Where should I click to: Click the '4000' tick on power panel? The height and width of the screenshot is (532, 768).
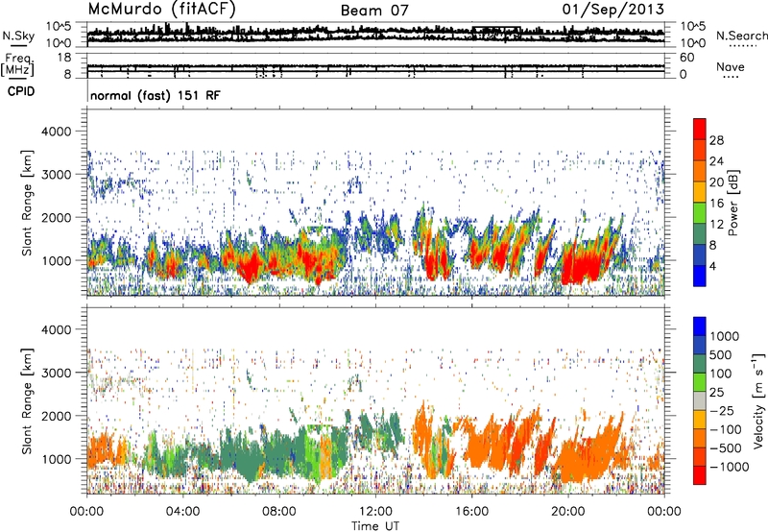pos(56,132)
